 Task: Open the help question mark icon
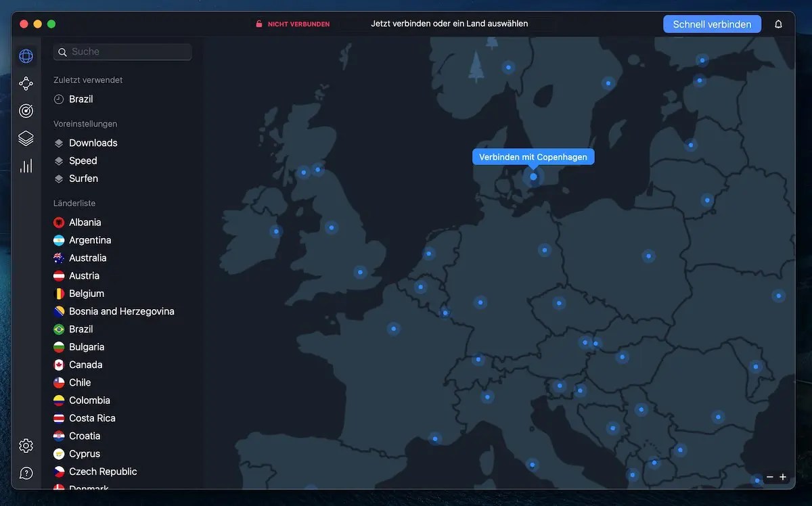point(26,473)
